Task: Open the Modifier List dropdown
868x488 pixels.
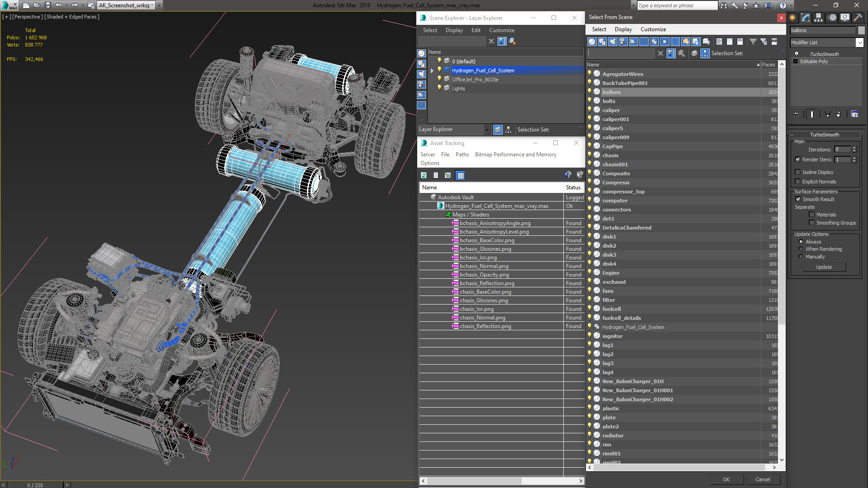Action: tap(859, 42)
